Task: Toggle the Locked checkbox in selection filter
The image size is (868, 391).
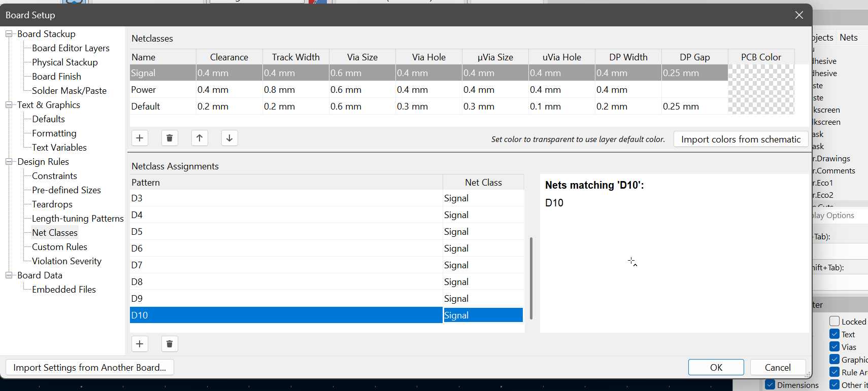Action: 834,321
